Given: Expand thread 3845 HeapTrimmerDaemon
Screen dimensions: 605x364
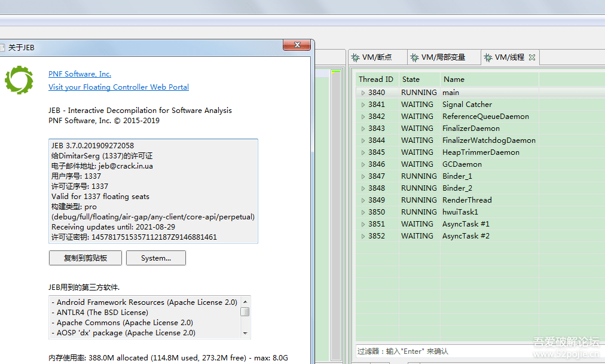Looking at the screenshot, I should [363, 152].
